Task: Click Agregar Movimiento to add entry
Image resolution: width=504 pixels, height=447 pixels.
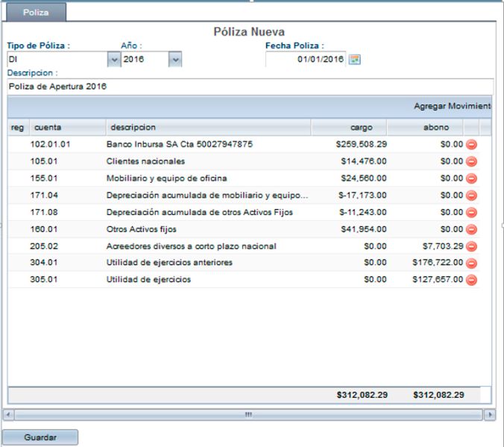Action: 452,107
